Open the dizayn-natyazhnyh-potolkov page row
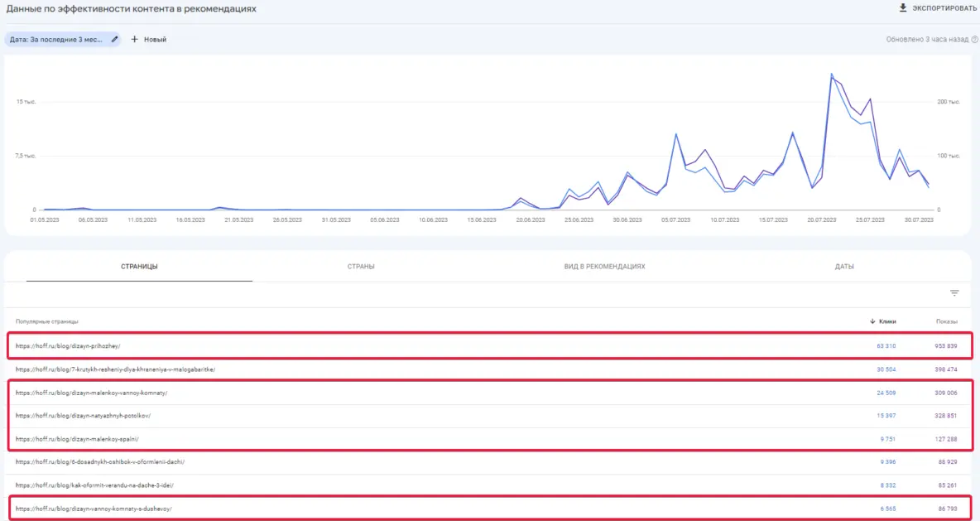The height and width of the screenshot is (521, 980). (x=83, y=415)
